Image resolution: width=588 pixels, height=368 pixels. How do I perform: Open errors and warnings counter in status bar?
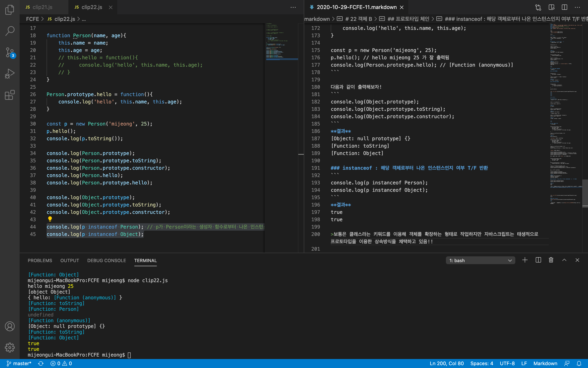(x=61, y=363)
